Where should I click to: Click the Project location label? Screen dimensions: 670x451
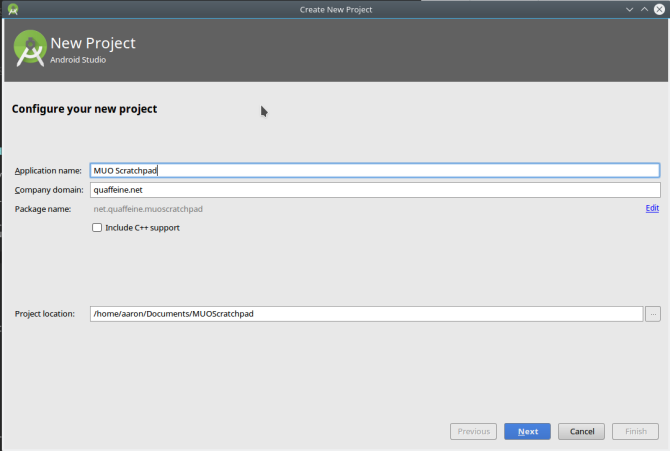(44, 314)
